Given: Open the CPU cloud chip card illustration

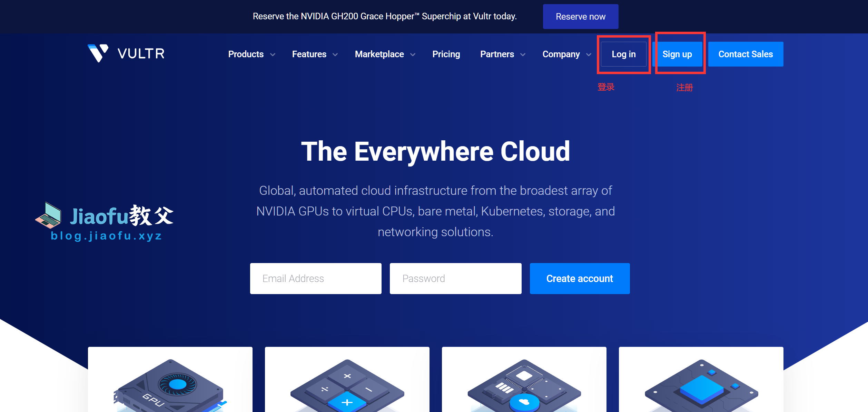Looking at the screenshot, I should point(524,385).
